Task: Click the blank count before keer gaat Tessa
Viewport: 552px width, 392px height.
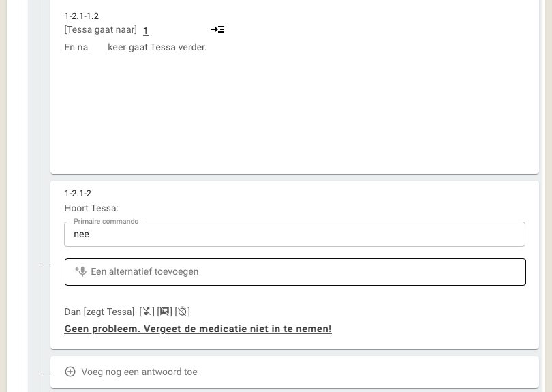Action: 98,47
